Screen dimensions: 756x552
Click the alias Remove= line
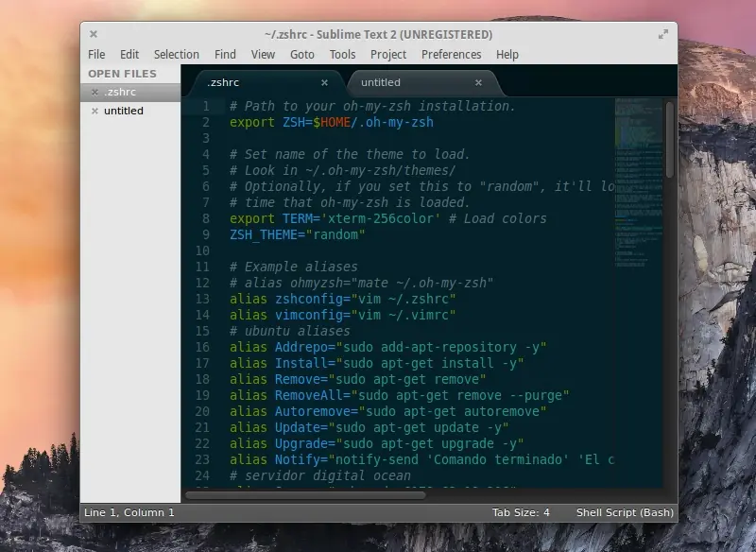358,379
